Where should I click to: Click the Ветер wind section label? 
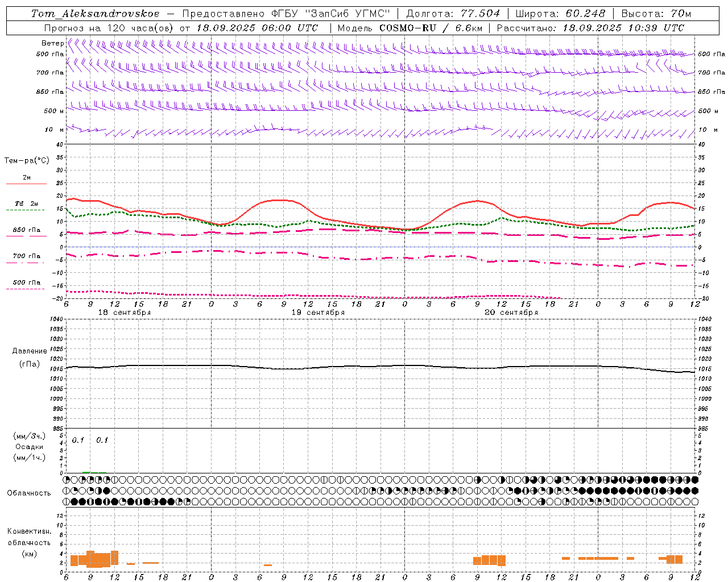(x=52, y=43)
